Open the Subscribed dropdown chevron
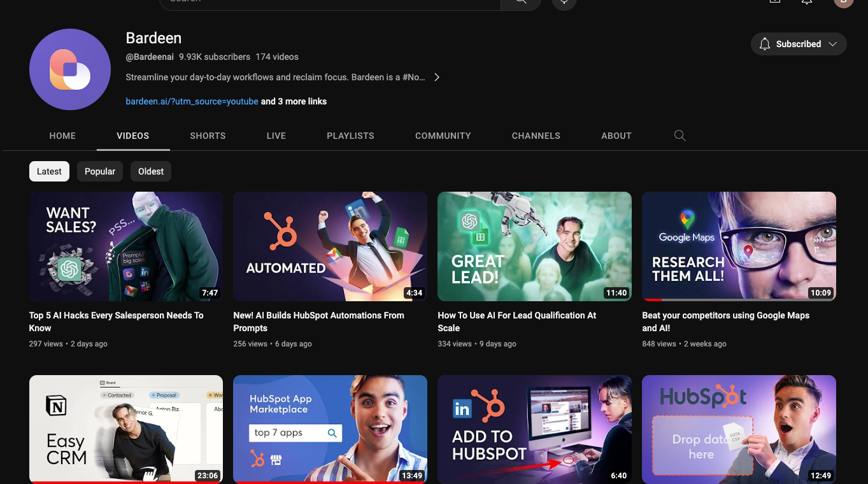The width and height of the screenshot is (868, 484). (833, 44)
